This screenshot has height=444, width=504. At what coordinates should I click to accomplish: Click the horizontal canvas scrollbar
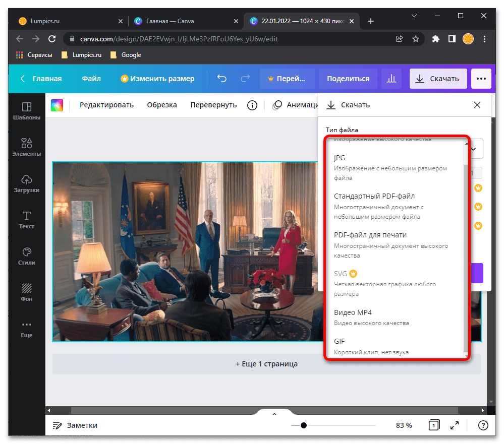[x=264, y=410]
